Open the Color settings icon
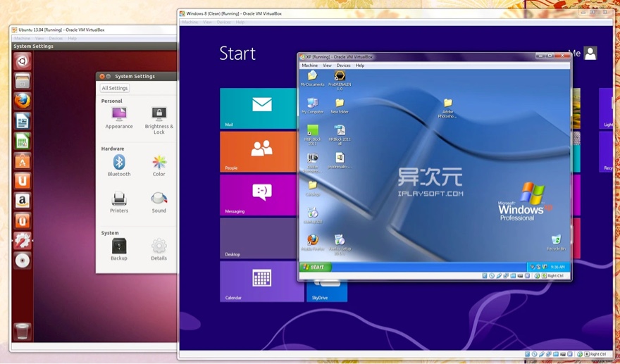This screenshot has height=364, width=620. [159, 165]
